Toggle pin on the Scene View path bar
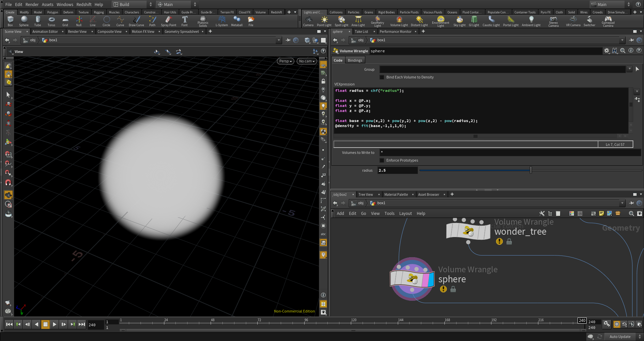644x341 pixels. 288,40
